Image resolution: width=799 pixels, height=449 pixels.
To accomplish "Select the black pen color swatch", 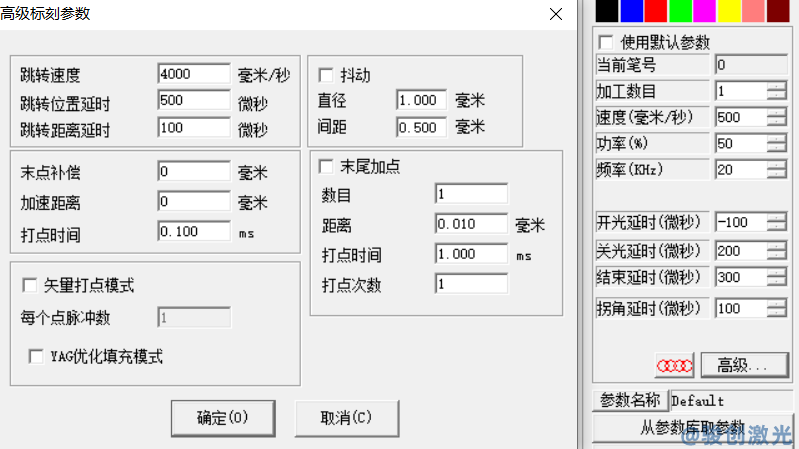I will (606, 11).
